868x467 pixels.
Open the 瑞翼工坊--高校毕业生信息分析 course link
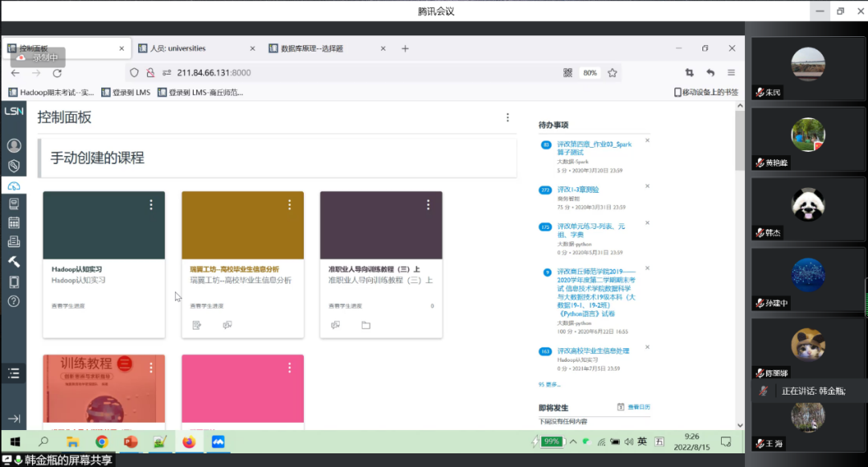coord(235,269)
